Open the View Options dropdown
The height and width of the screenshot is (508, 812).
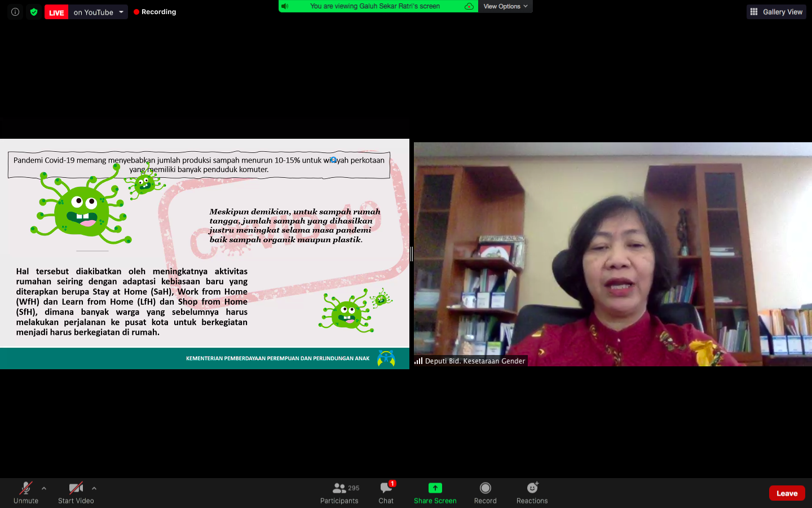click(505, 6)
